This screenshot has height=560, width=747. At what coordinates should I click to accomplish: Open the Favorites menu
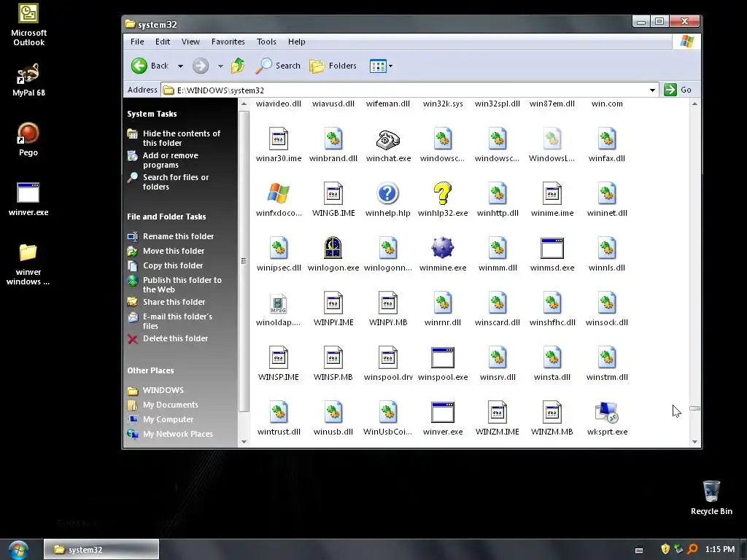228,42
